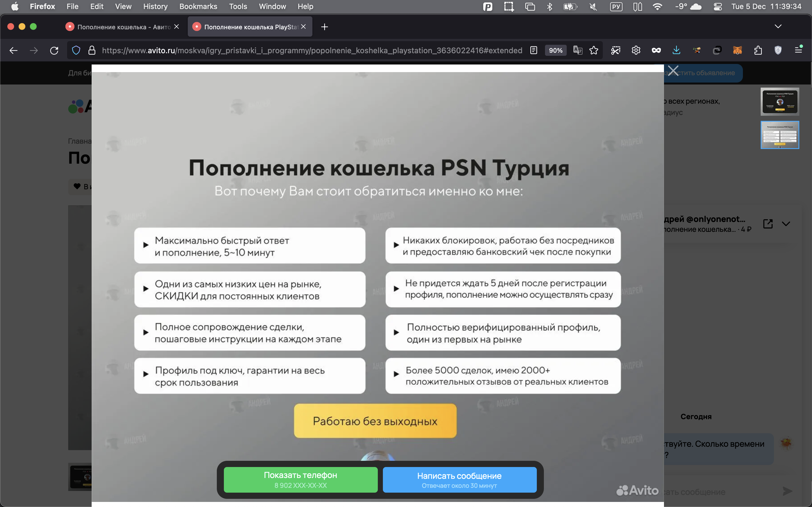The width and height of the screenshot is (812, 507).
Task: Select the first dark gallery thumbnail
Action: (780, 102)
